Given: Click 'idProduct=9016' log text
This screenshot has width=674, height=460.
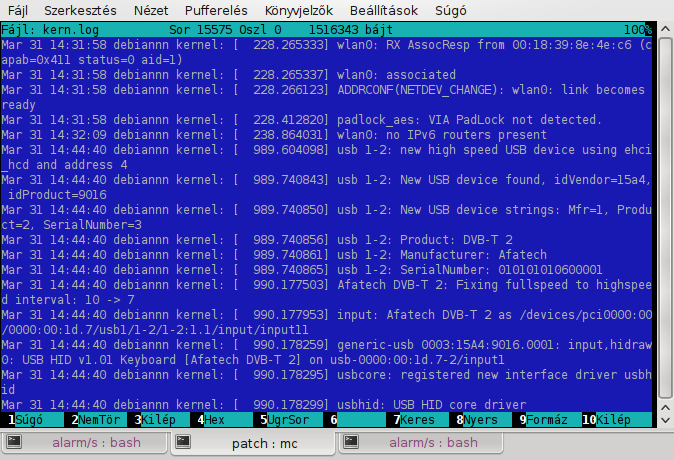Looking at the screenshot, I should click(x=57, y=195).
